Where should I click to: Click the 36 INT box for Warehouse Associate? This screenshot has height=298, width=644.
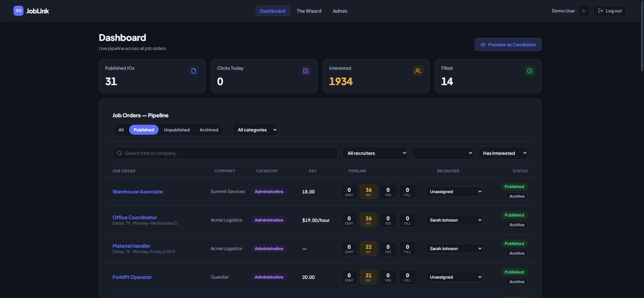pyautogui.click(x=368, y=191)
